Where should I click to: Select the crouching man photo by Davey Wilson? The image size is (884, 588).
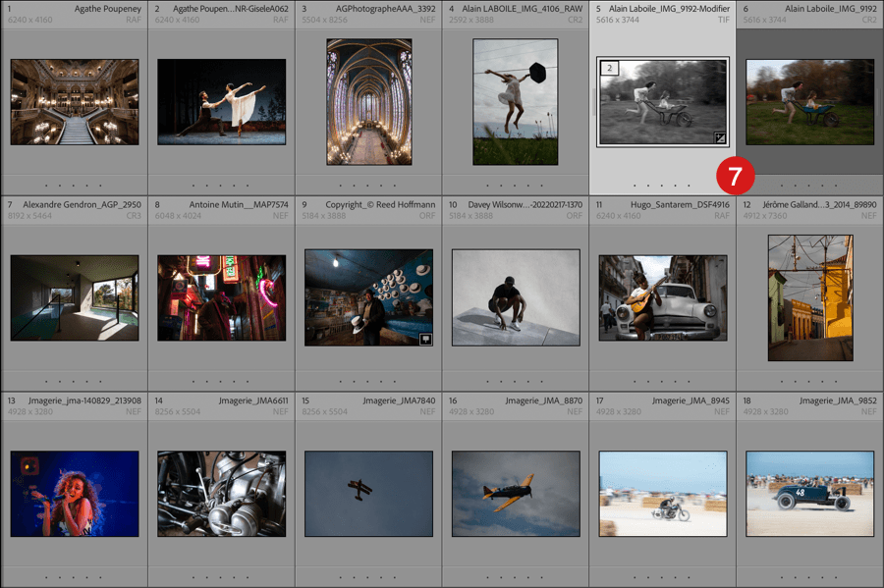[x=516, y=297]
